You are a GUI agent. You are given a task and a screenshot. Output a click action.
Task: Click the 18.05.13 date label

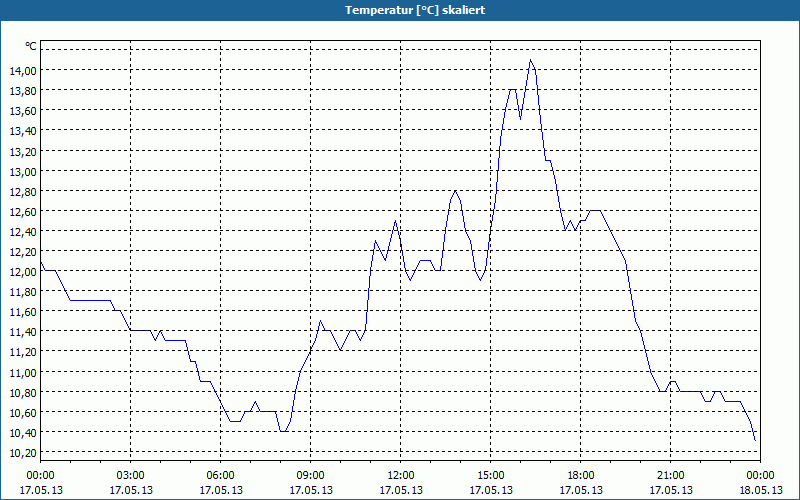[761, 490]
